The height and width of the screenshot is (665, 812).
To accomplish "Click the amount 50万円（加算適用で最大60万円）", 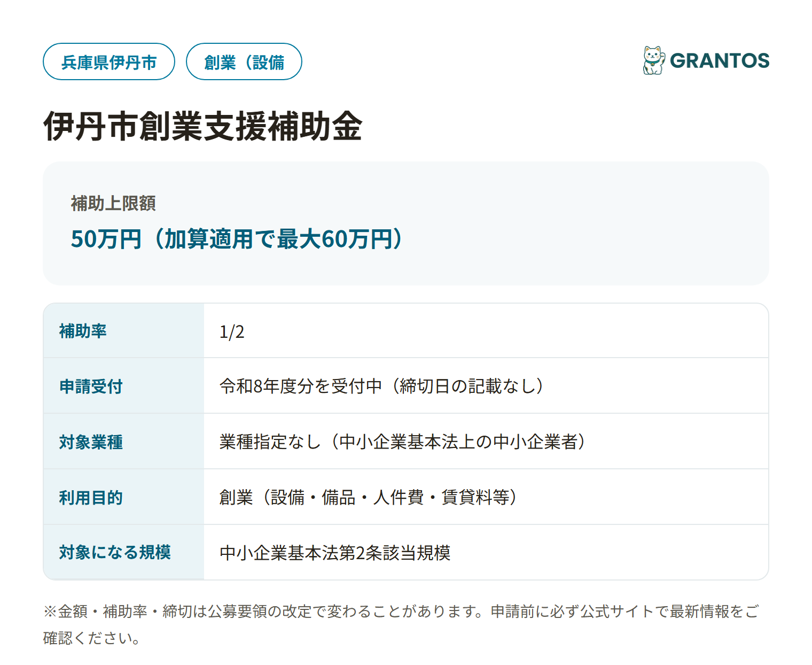I will [237, 238].
